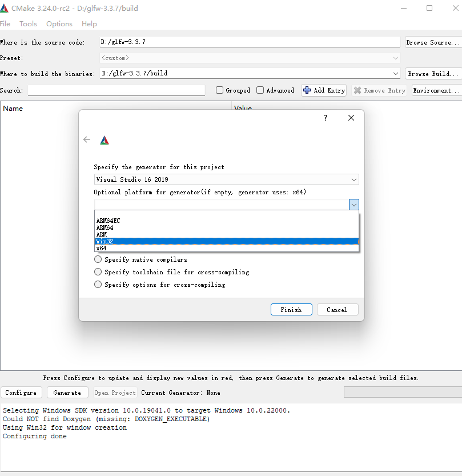Viewport: 462px width, 476px height.
Task: Open the Environment button
Action: 436,90
